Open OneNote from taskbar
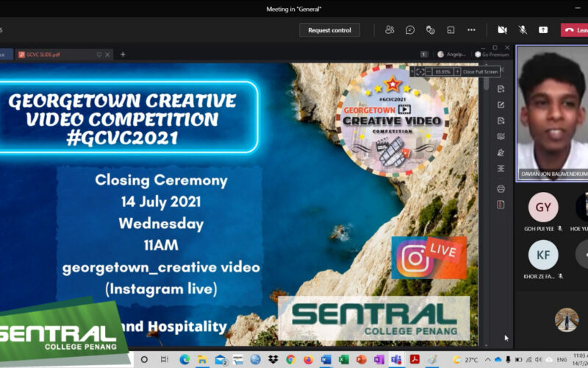Viewport: 588px width, 368px height. tap(379, 359)
